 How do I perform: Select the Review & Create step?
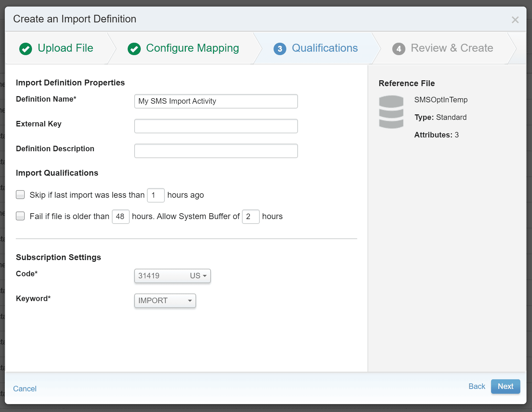[x=451, y=48]
